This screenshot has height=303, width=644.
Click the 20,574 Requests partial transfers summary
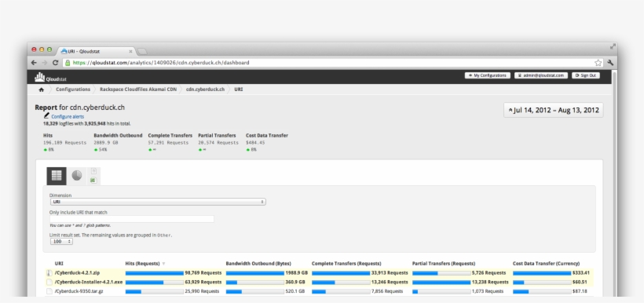[x=218, y=143]
